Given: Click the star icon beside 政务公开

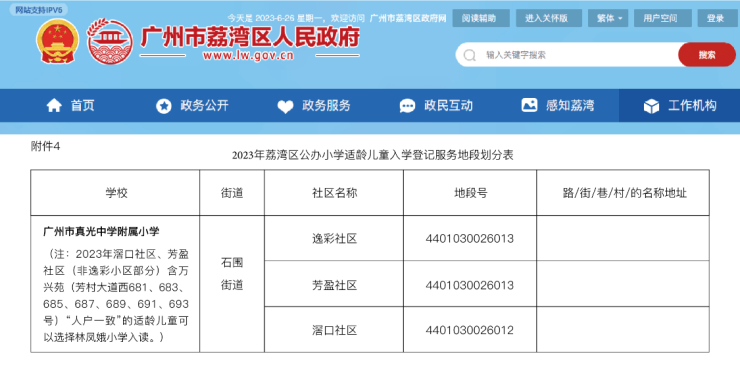Looking at the screenshot, I should 164,106.
